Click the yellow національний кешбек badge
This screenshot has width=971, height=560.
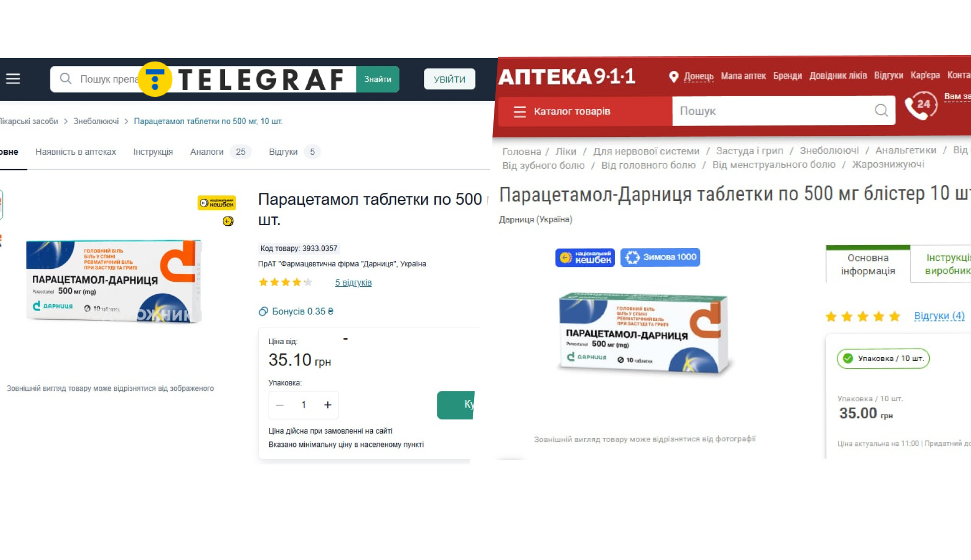click(216, 203)
